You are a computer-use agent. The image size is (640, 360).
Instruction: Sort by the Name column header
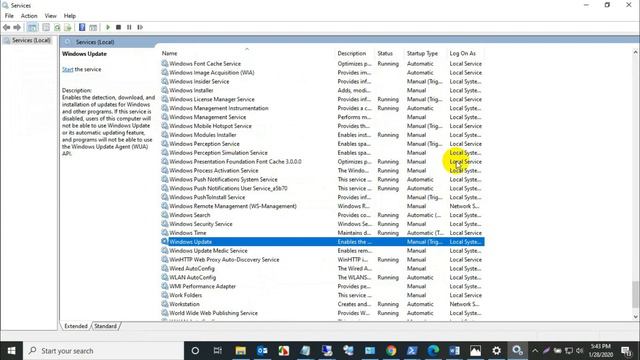tap(247, 53)
